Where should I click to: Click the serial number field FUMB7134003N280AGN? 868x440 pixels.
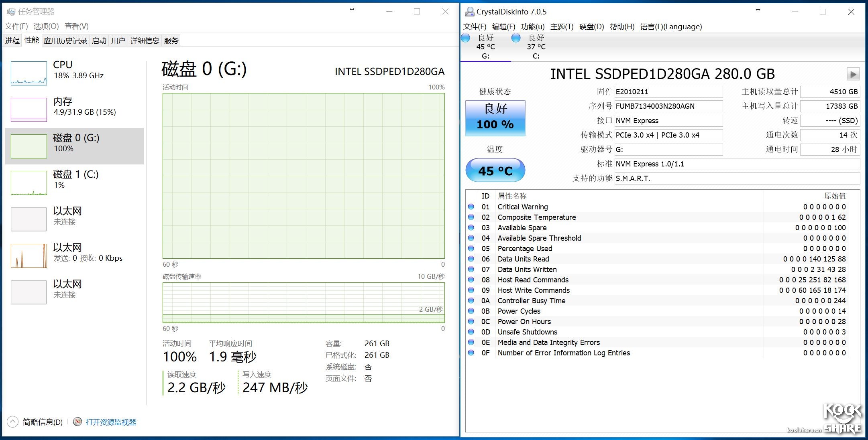[668, 106]
